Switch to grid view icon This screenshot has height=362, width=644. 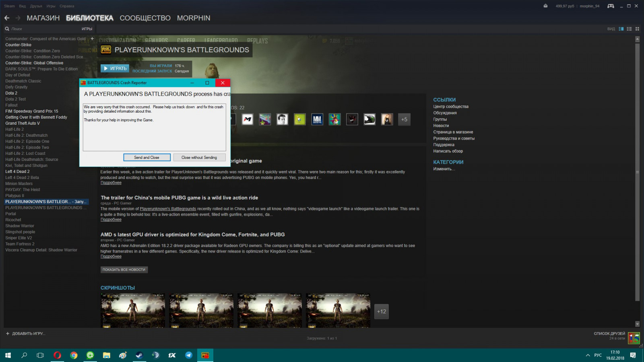point(637,29)
